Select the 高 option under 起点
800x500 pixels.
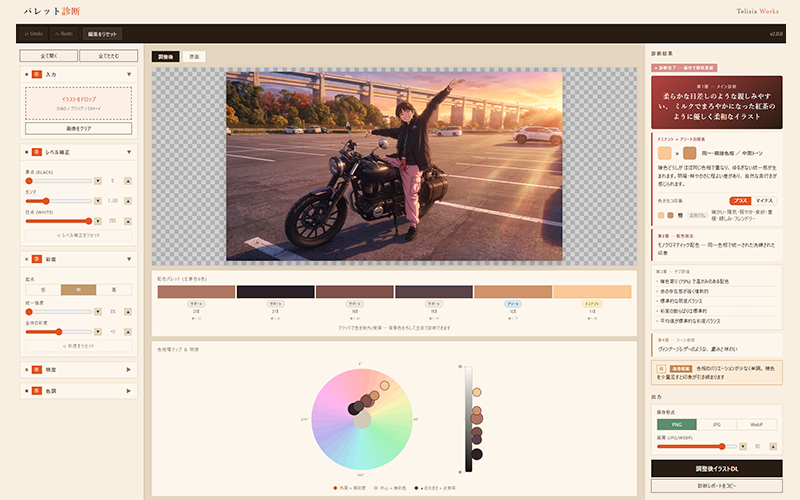point(114,290)
